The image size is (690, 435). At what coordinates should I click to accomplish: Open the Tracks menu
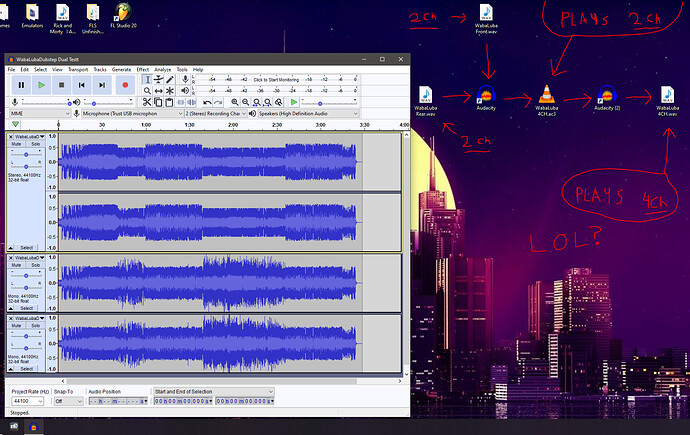click(x=100, y=69)
